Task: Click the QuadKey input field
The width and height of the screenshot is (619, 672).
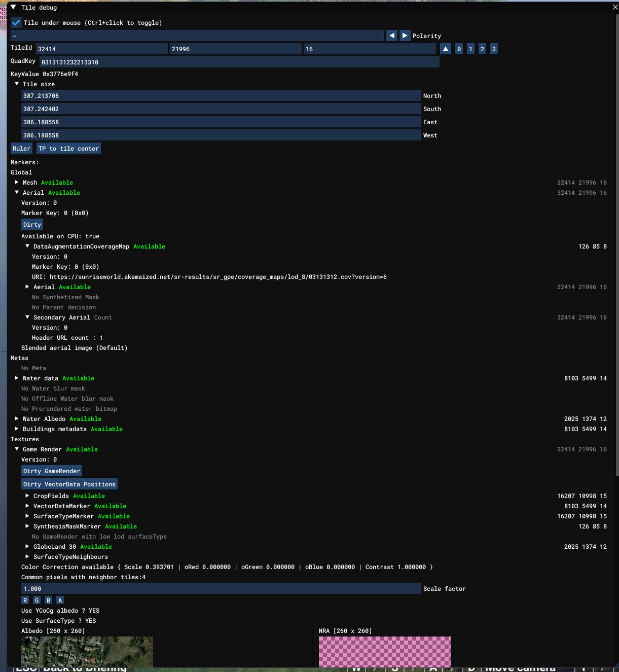Action: coord(239,62)
